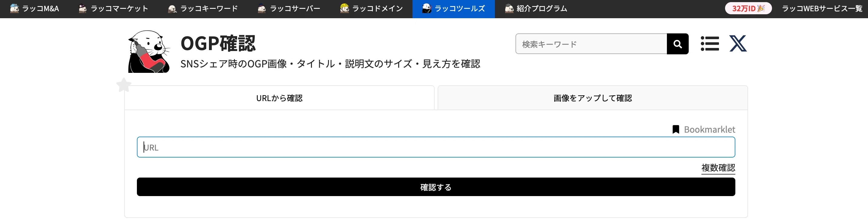Switch to the URLから確認 tab
Screen dimensions: 868x224
pyautogui.click(x=279, y=98)
